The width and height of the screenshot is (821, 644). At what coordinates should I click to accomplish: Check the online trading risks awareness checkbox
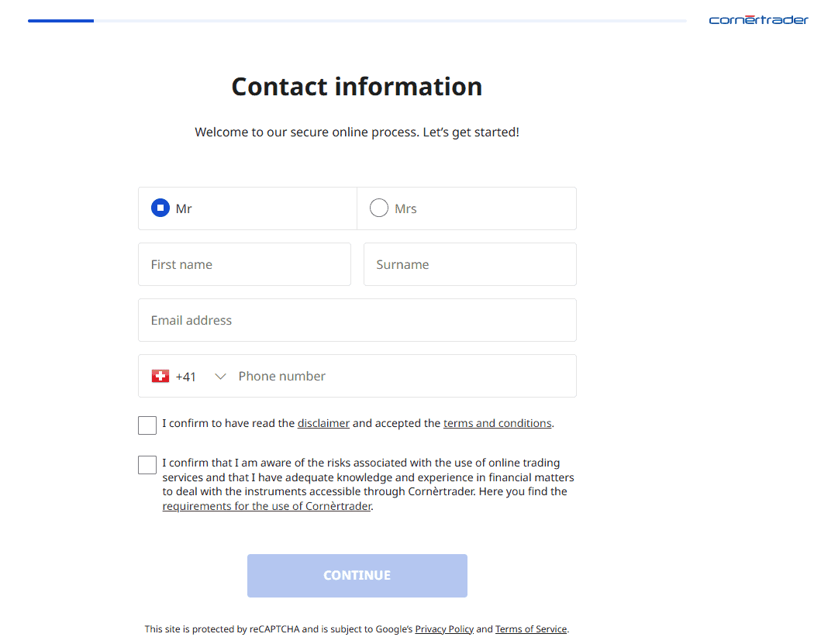pyautogui.click(x=147, y=464)
